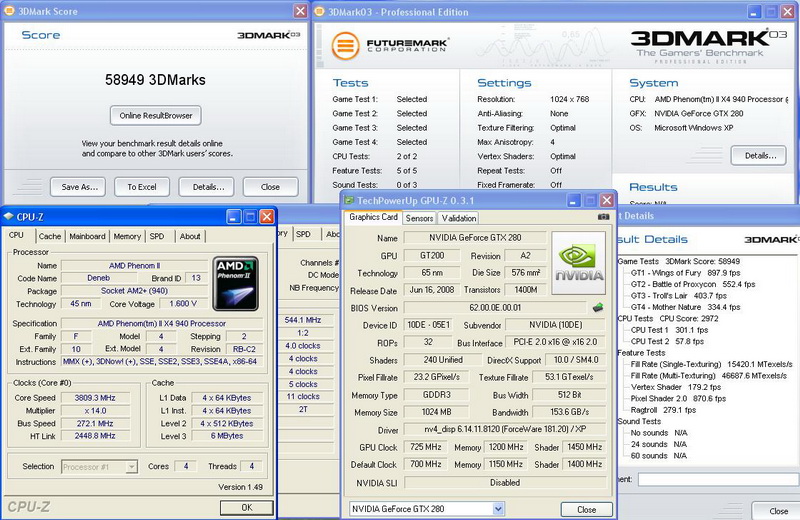The width and height of the screenshot is (800, 520).
Task: Click the BIOS save chip icon in GPU-Z
Action: pyautogui.click(x=598, y=307)
